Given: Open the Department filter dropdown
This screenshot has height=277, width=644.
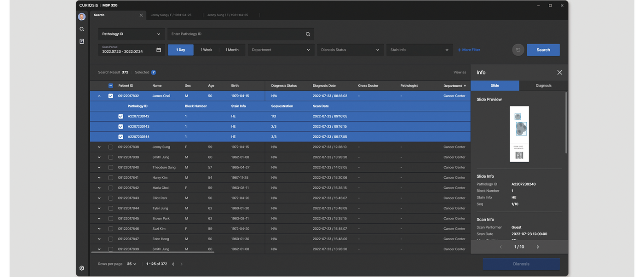Looking at the screenshot, I should click(281, 50).
